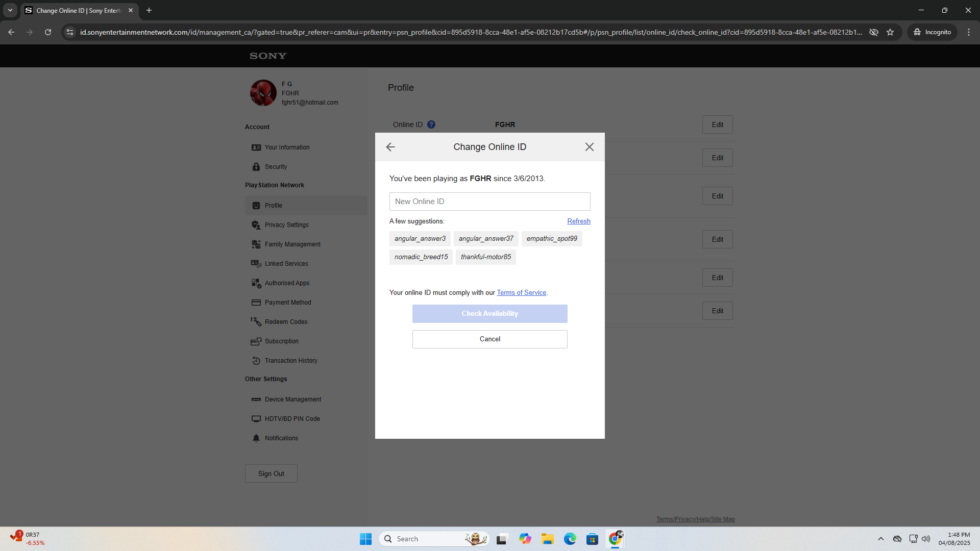This screenshot has height=551, width=980.
Task: Open Chrome three-dot menu
Action: (x=969, y=32)
